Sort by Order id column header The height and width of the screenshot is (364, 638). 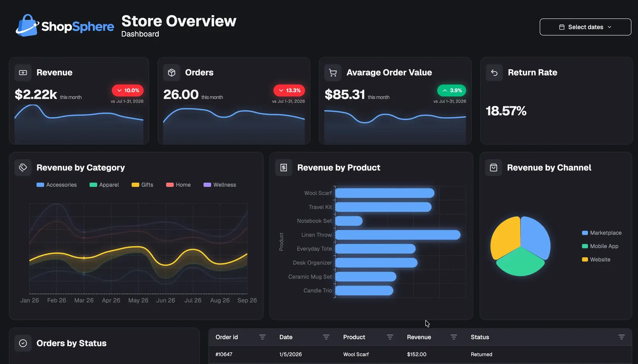(x=226, y=337)
